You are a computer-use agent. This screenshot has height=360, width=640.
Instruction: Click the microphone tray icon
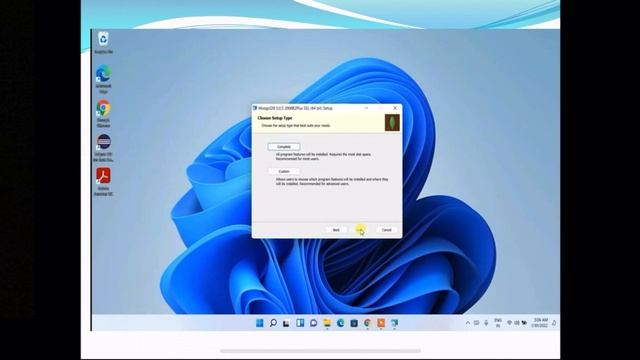[486, 323]
